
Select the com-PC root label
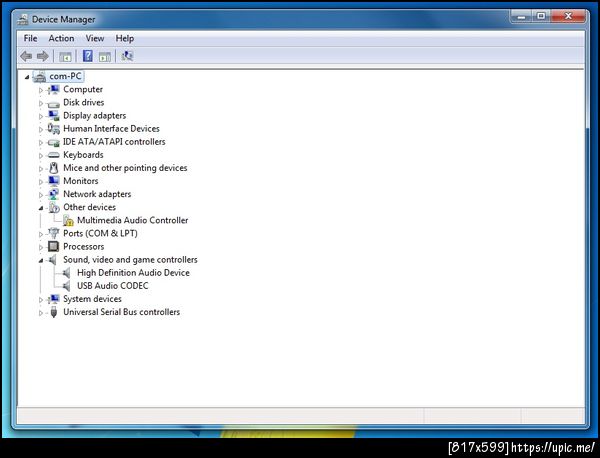coord(65,77)
